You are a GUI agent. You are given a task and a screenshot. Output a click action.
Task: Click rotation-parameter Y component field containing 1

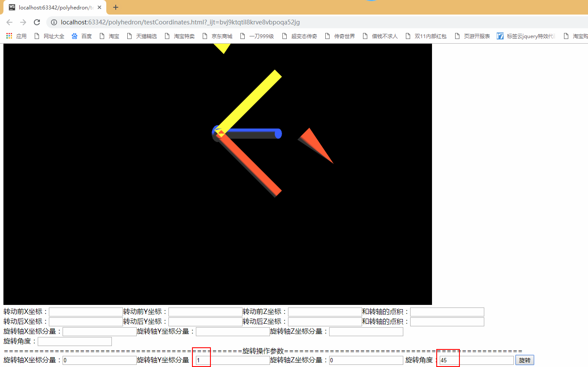tap(233, 360)
